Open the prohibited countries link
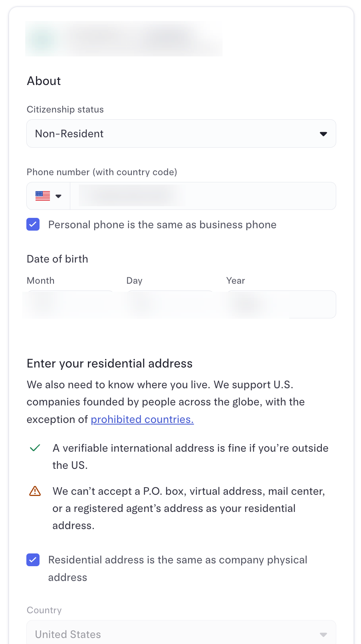Image resolution: width=361 pixels, height=644 pixels. (x=142, y=419)
